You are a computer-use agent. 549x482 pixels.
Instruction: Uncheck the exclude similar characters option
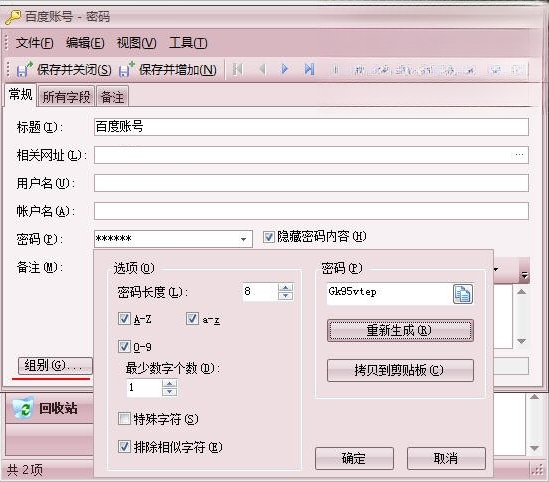pos(124,446)
